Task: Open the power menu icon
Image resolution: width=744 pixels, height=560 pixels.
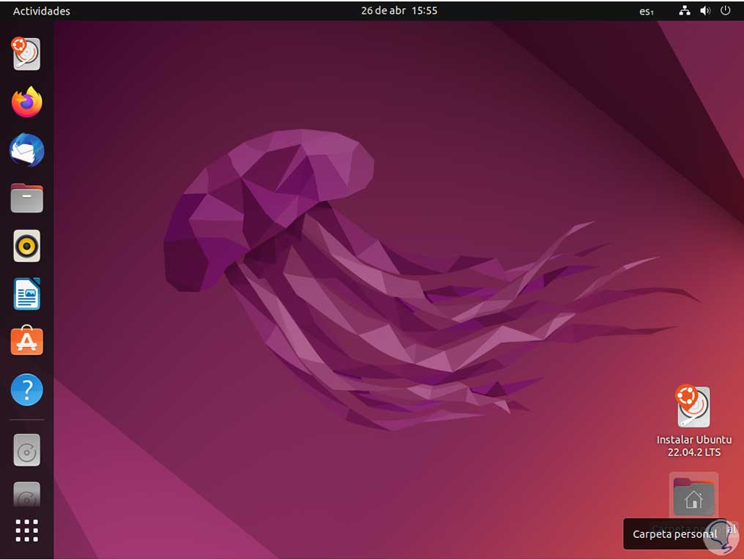Action: coord(725,10)
